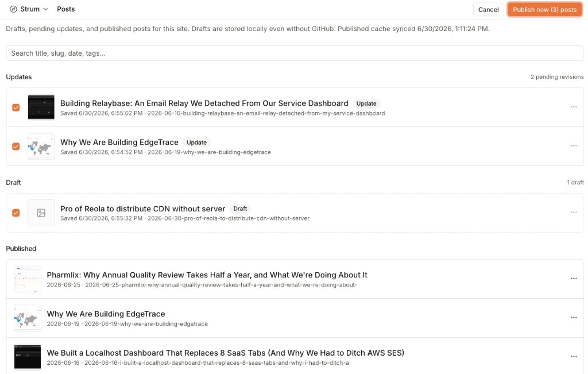Click the Cancel button
The height and width of the screenshot is (374, 588).
[488, 10]
